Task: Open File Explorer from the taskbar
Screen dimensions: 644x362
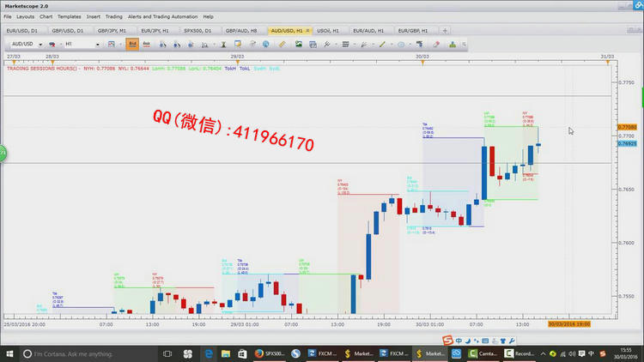Action: pos(226,353)
